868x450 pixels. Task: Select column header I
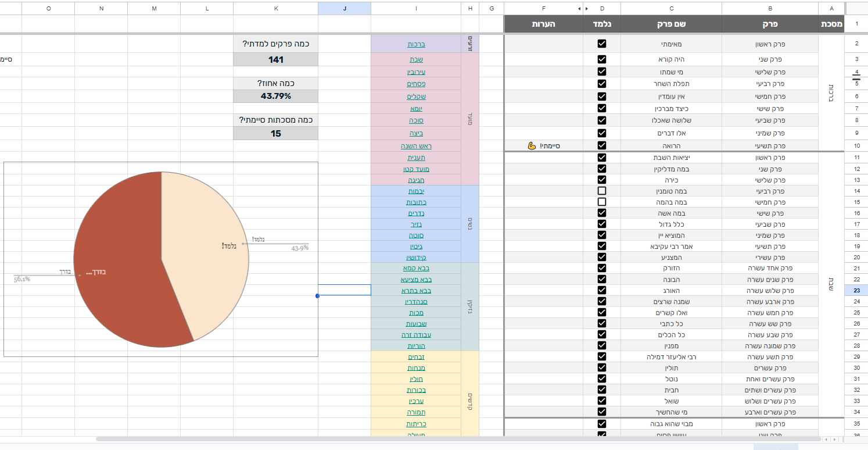coord(415,9)
